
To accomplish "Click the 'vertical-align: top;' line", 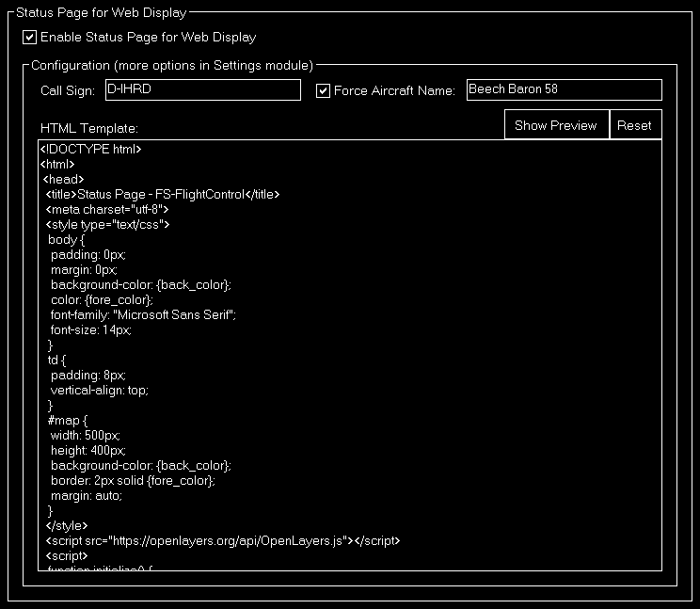I will click(100, 391).
